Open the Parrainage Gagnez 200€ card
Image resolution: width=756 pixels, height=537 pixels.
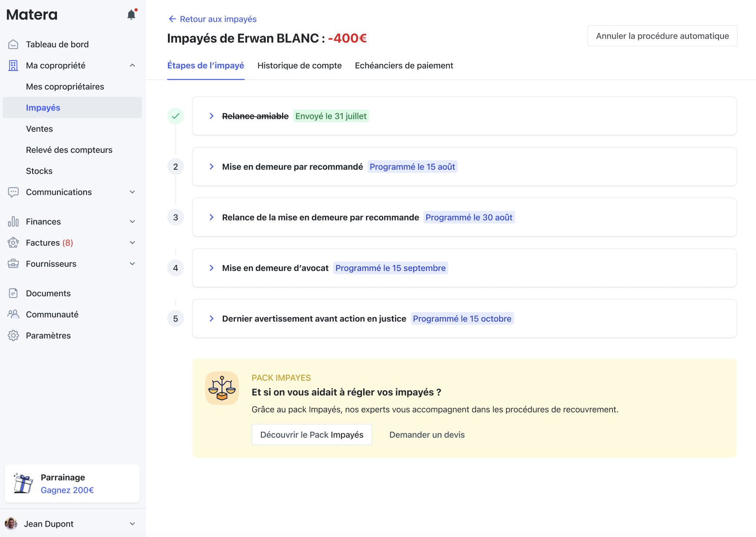tap(72, 483)
